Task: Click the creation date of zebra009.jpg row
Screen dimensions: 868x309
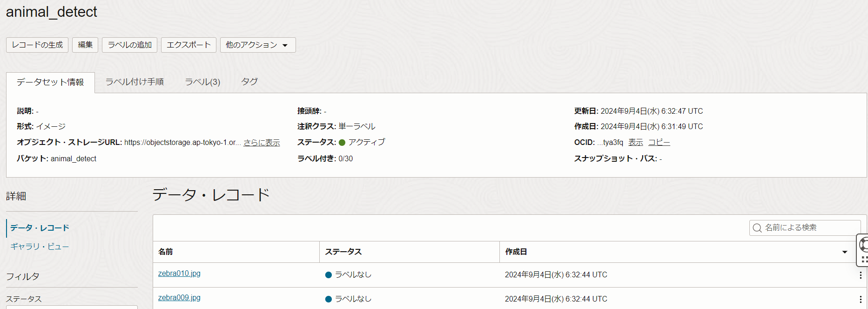Action: (556, 299)
